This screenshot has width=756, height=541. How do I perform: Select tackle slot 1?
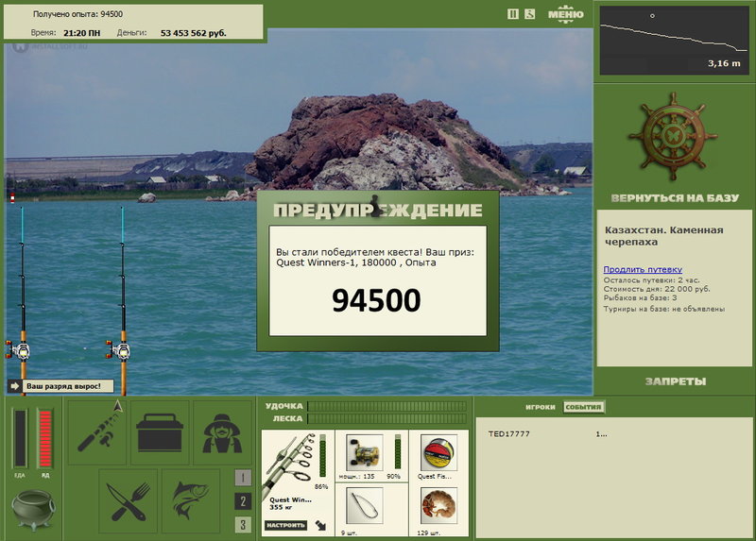[x=243, y=478]
